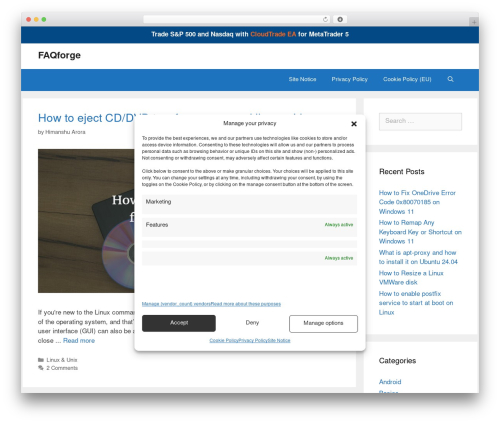Expand the Marketing consent category
This screenshot has height=423, width=500.
[249, 204]
